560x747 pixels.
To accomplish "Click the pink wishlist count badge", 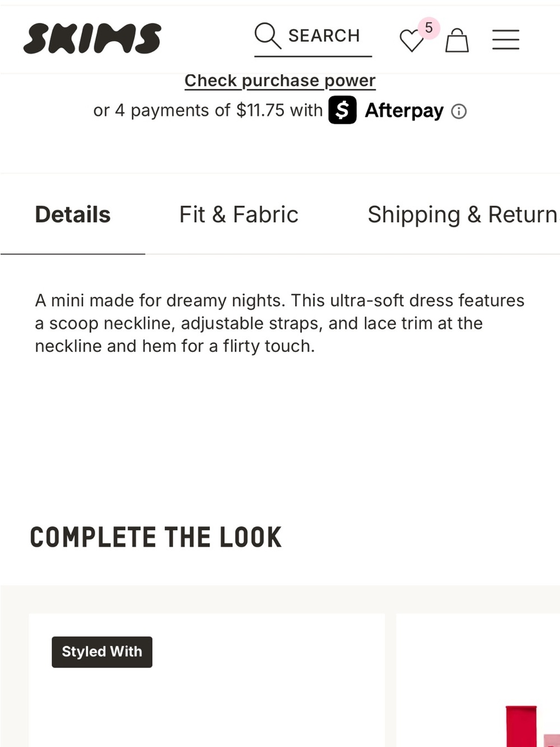I will pyautogui.click(x=429, y=27).
